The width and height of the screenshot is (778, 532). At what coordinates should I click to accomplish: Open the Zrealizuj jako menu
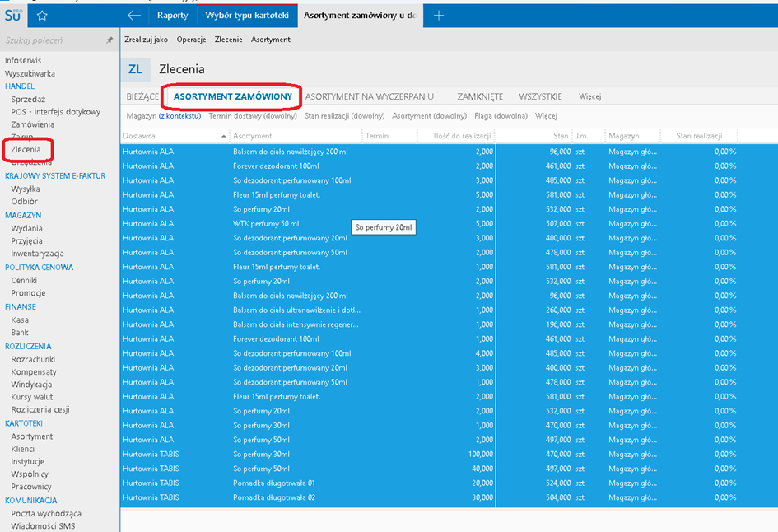tap(147, 40)
